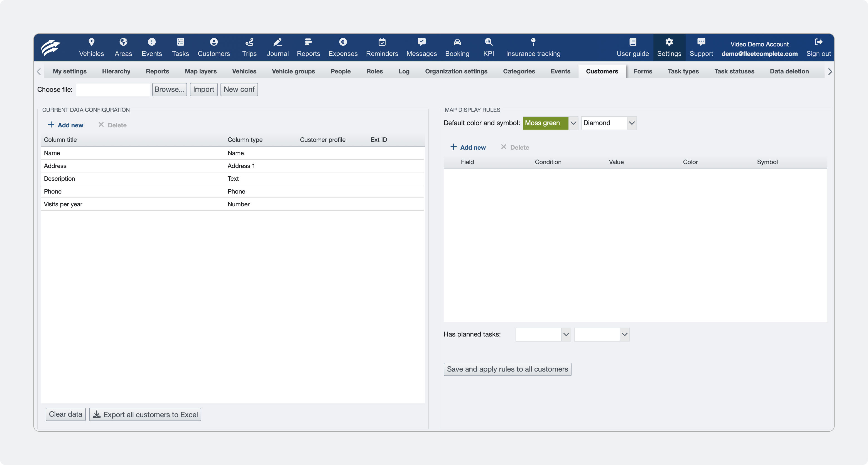868x465 pixels.
Task: Click the Moss green color swatch field
Action: coord(546,123)
